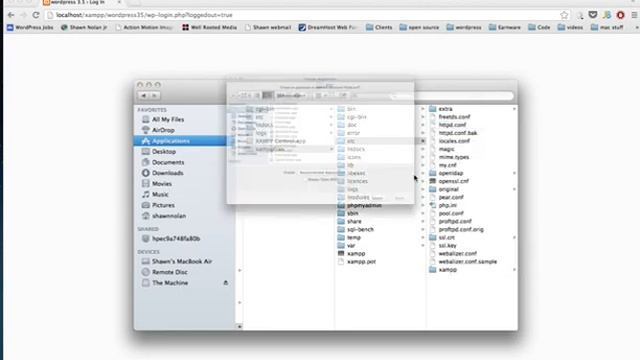This screenshot has width=640, height=360.
Task: Expand the ssl.crt folder chevron
Action: point(514,238)
